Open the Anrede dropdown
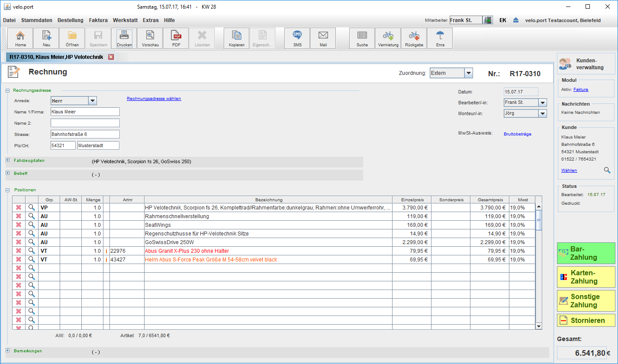Screen dimensions: 618x364 point(92,101)
